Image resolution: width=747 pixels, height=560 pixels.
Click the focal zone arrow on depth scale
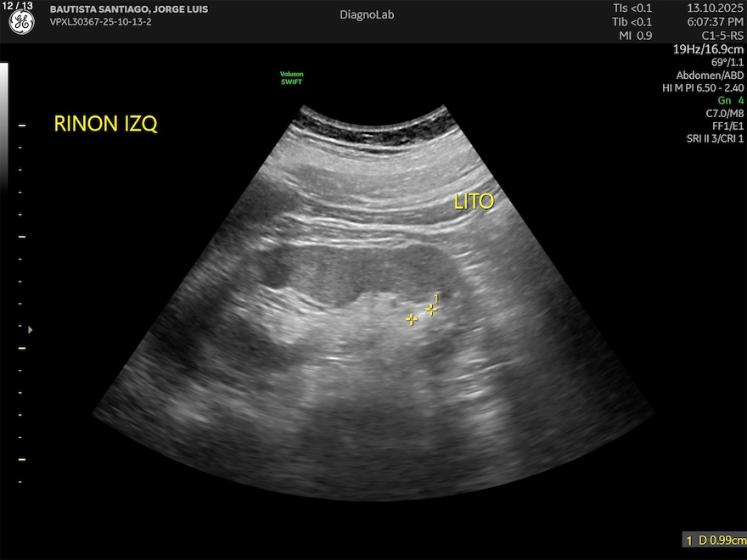tap(31, 329)
